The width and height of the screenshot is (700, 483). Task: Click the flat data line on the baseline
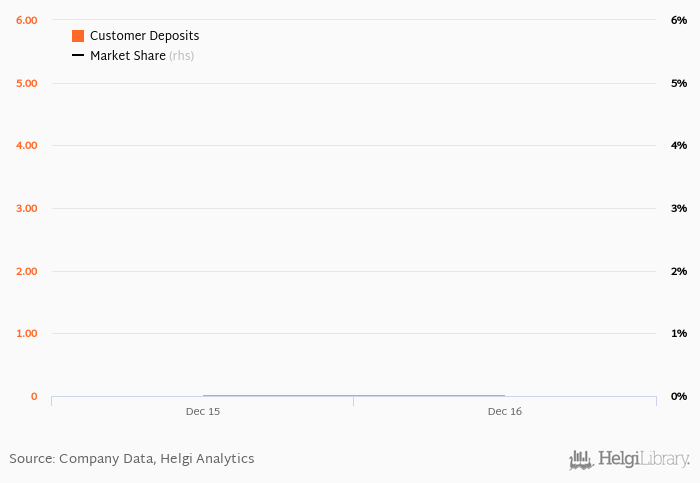tap(354, 396)
